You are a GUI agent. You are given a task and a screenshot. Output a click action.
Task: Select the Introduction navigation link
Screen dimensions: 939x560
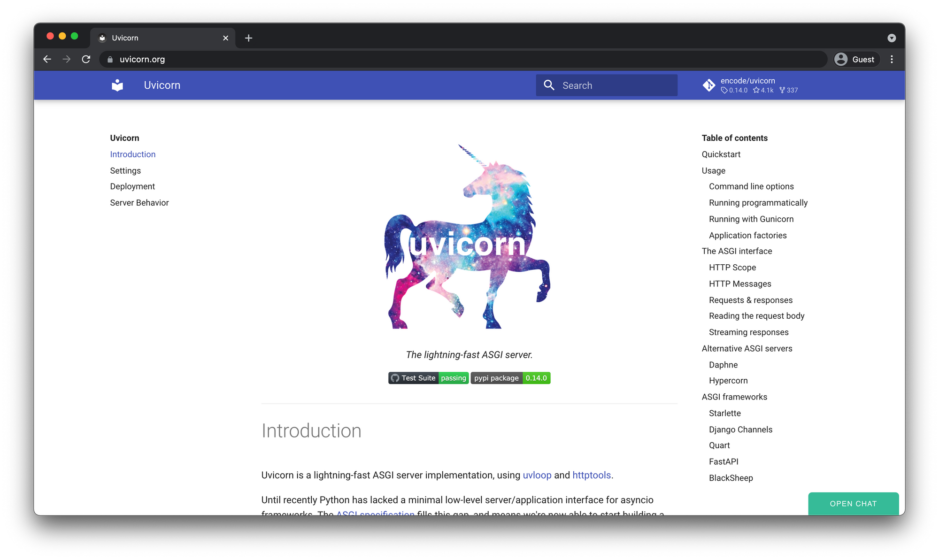132,154
